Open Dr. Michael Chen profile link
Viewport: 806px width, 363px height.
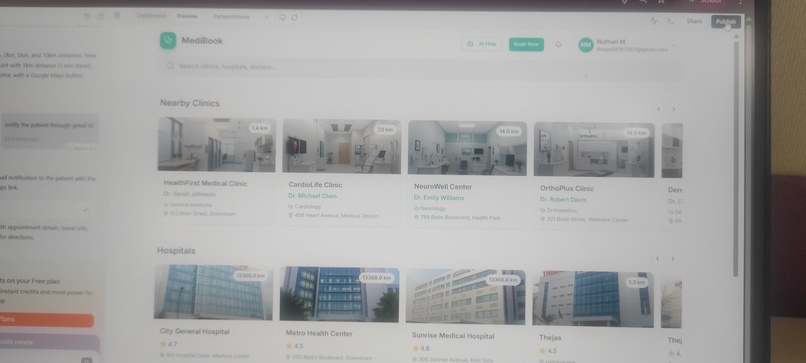313,196
